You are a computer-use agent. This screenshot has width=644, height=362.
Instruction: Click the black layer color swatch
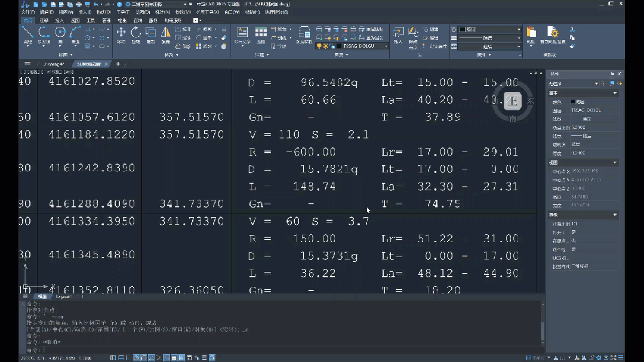pyautogui.click(x=339, y=46)
